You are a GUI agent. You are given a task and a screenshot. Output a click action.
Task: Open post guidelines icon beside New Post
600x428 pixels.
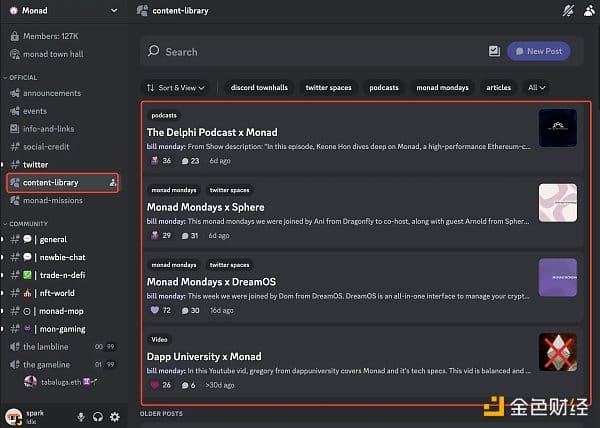tap(494, 51)
